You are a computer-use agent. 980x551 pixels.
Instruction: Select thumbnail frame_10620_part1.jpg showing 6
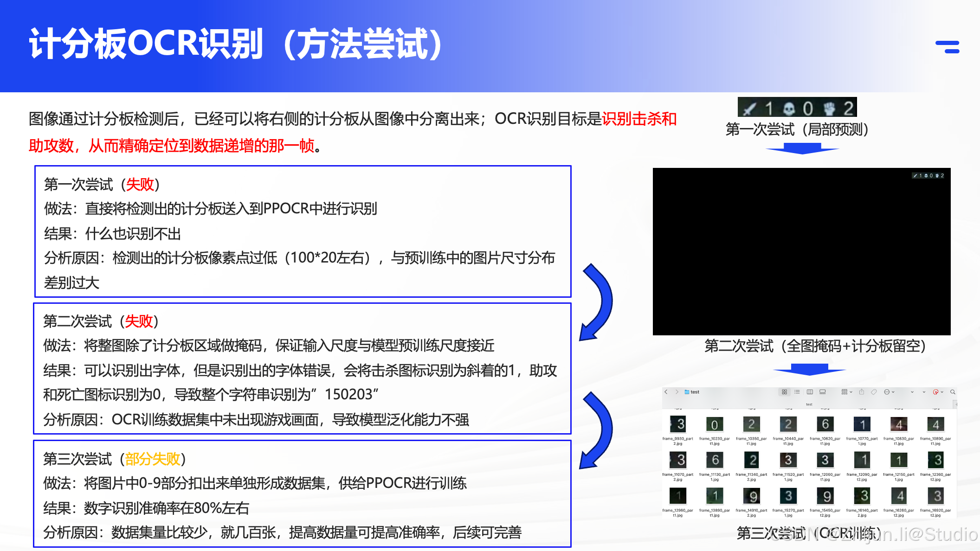[x=825, y=424]
